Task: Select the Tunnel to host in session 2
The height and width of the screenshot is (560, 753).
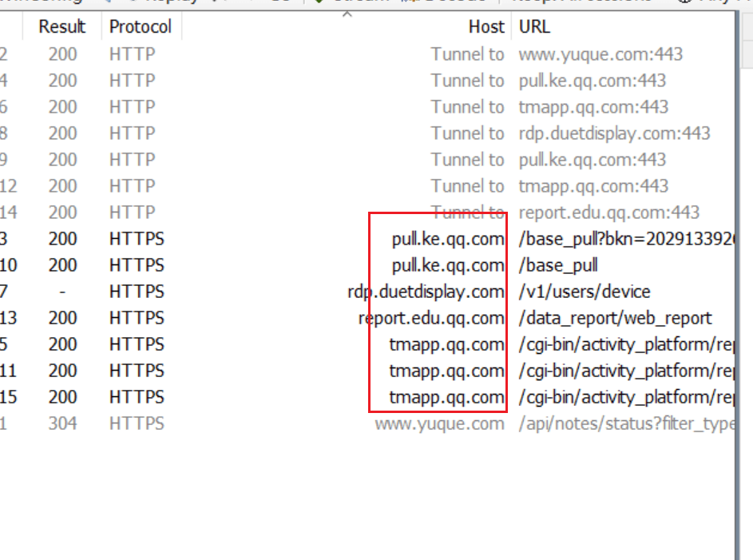Action: click(x=467, y=54)
